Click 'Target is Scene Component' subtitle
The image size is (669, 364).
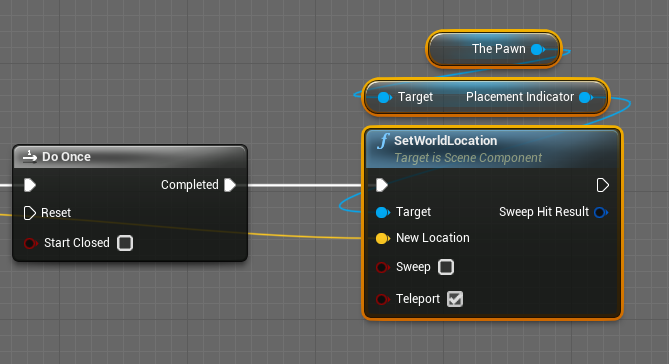tap(468, 158)
